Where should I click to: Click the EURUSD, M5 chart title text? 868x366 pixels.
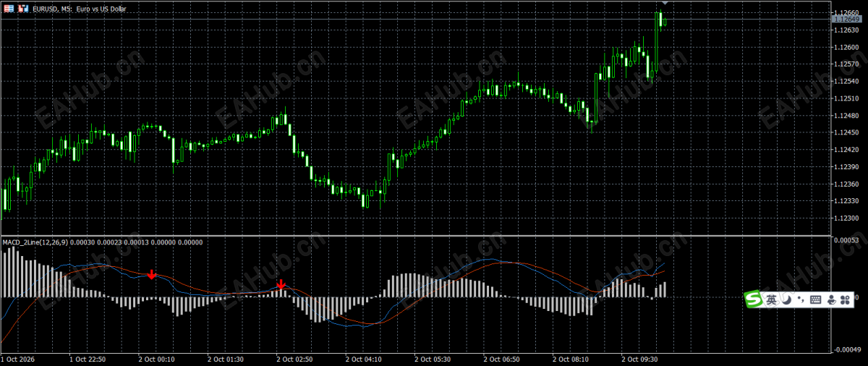(80, 9)
